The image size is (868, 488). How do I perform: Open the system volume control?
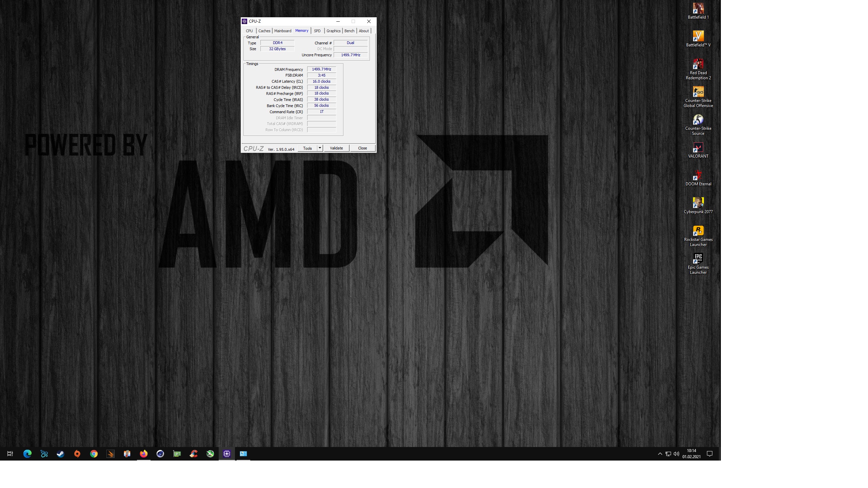click(676, 454)
